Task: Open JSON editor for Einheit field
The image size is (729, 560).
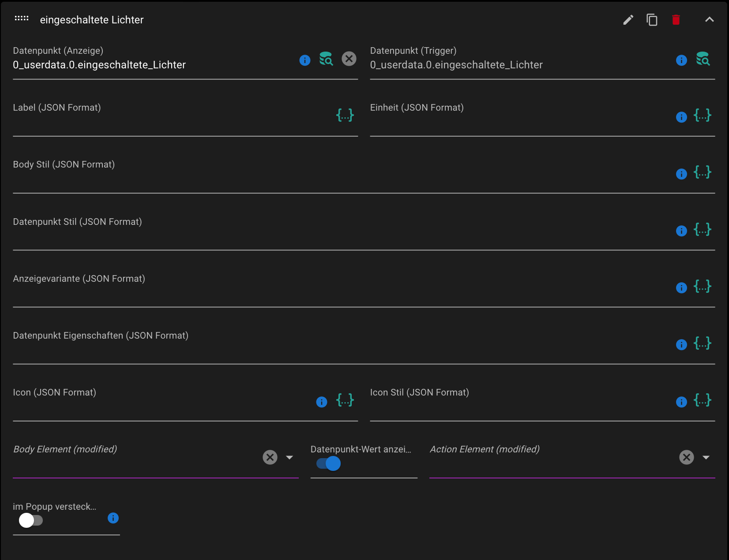Action: [703, 116]
